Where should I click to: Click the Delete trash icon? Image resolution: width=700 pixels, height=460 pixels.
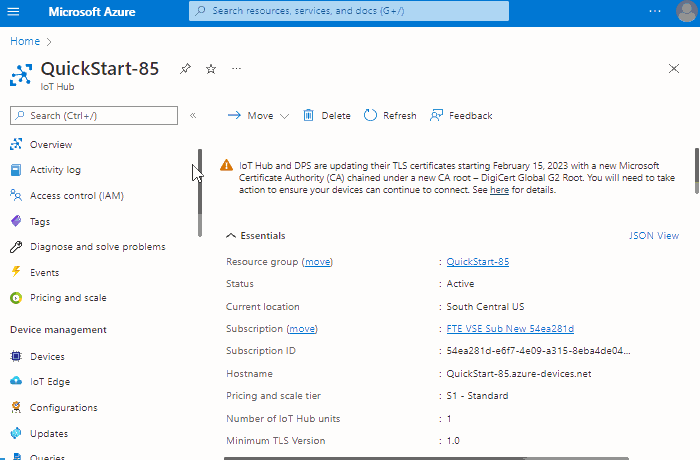tap(308, 116)
